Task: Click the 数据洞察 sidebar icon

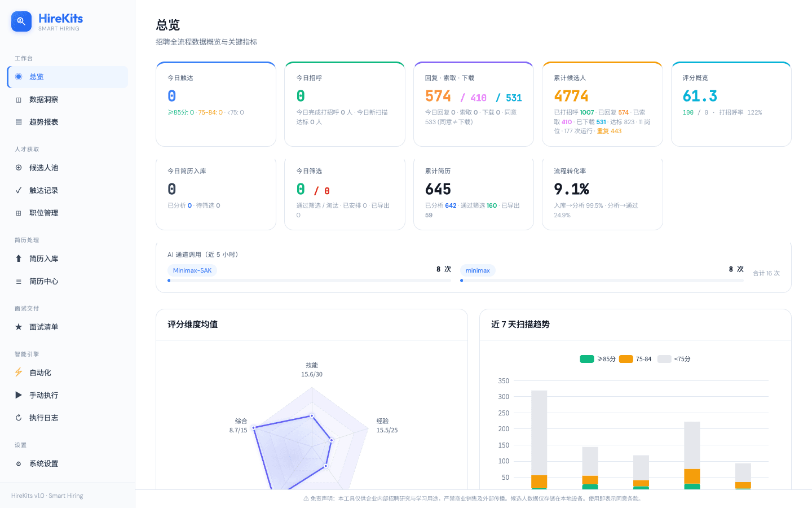Action: [x=19, y=99]
